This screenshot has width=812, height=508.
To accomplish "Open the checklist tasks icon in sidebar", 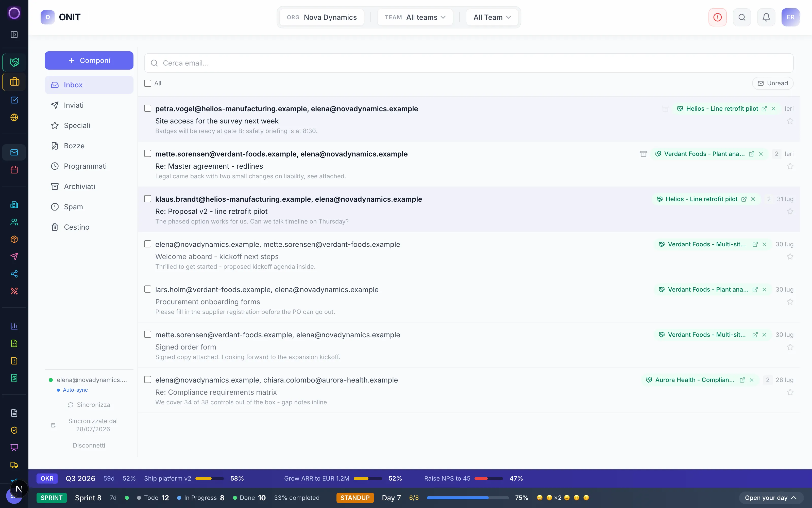I will (14, 100).
